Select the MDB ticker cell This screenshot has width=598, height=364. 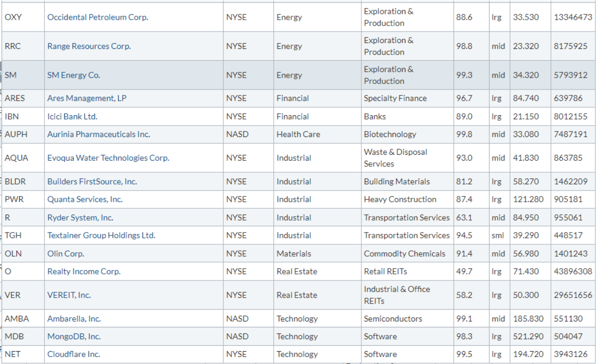click(x=23, y=337)
